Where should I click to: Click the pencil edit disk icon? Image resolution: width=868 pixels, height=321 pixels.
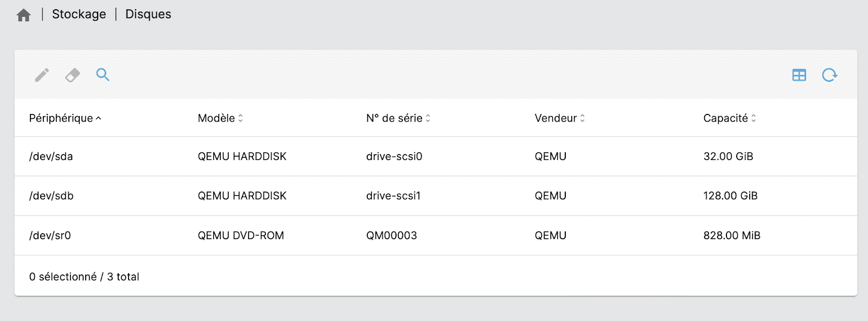point(42,75)
